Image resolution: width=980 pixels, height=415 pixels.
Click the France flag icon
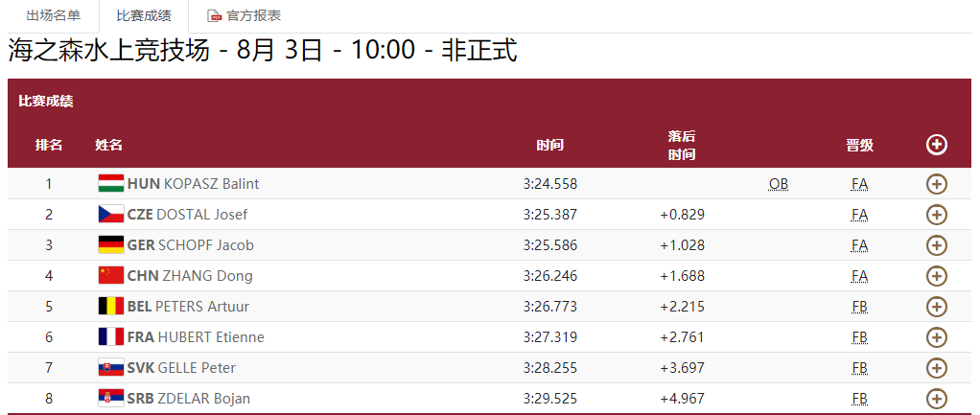pyautogui.click(x=111, y=337)
